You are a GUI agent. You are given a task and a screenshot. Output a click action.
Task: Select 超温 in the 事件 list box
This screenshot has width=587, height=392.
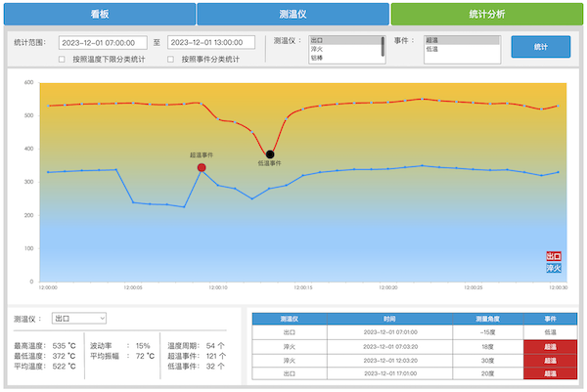point(462,41)
